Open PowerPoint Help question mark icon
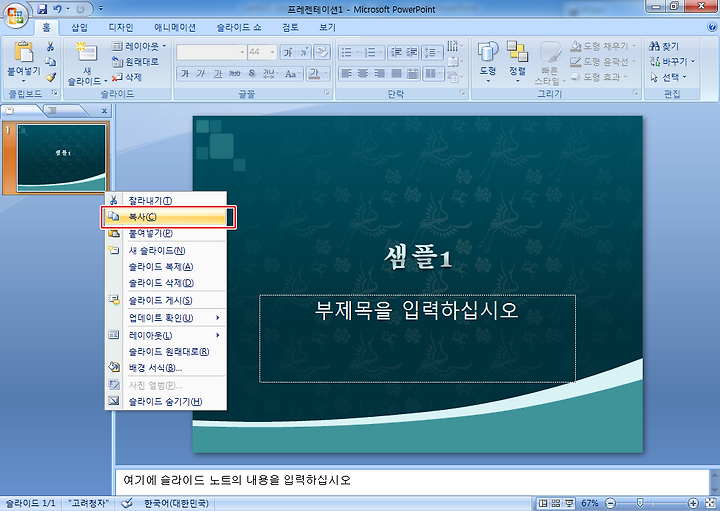The image size is (720, 511). pyautogui.click(x=713, y=27)
